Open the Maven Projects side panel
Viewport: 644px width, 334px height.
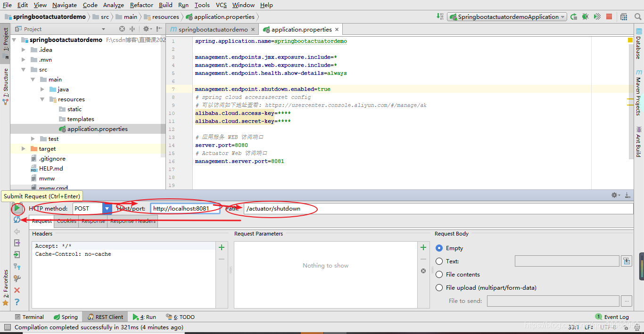pos(639,93)
